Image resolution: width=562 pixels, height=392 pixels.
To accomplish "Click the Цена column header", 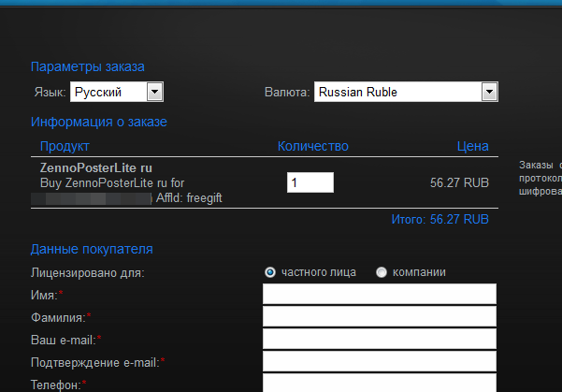I will pyautogui.click(x=473, y=146).
